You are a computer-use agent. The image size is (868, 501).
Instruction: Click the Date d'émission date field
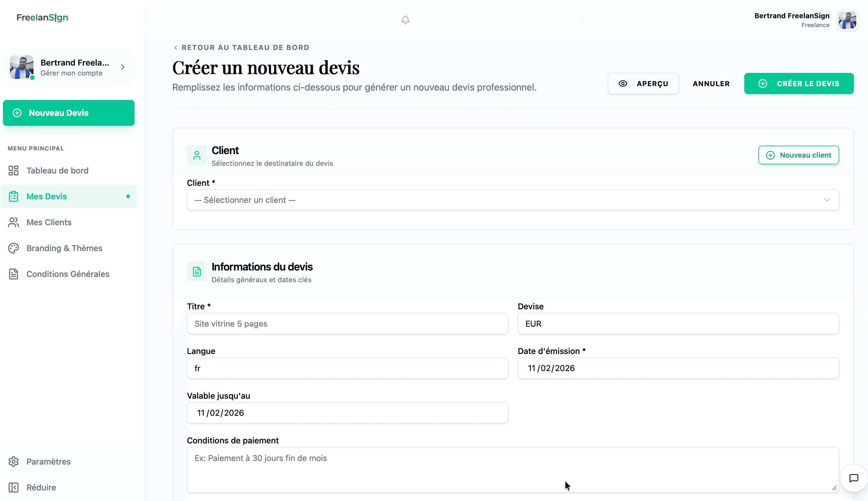pyautogui.click(x=678, y=368)
